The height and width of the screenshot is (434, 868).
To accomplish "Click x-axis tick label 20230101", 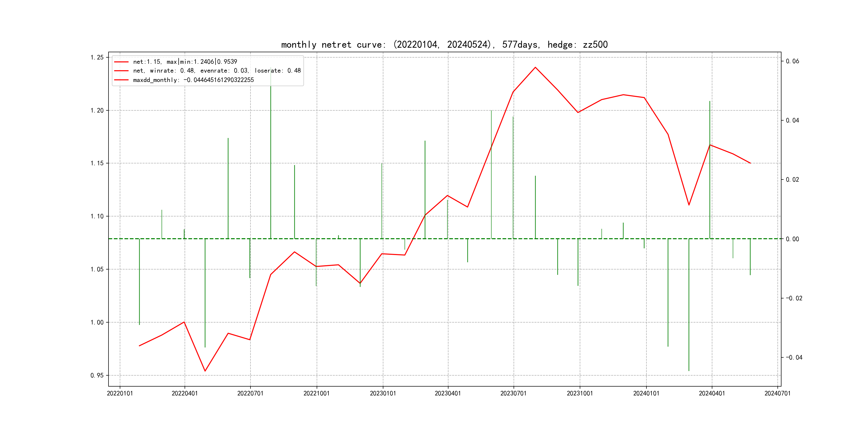I will pyautogui.click(x=383, y=394).
